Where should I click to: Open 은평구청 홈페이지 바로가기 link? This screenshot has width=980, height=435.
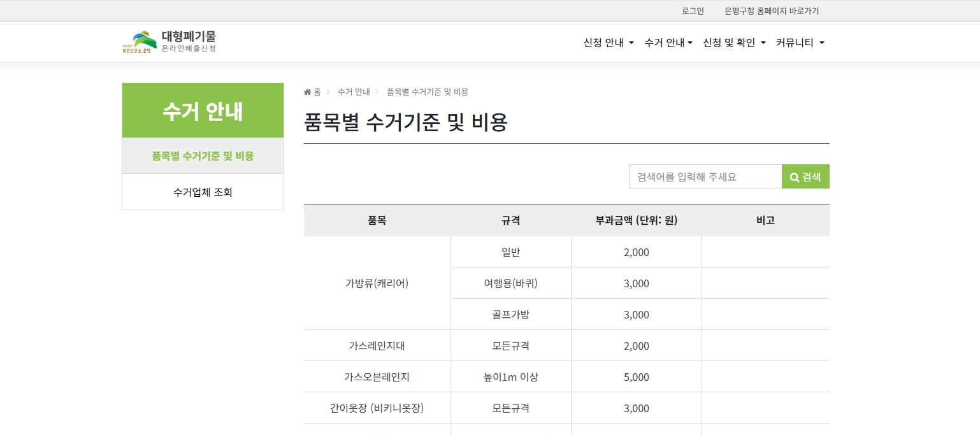pyautogui.click(x=772, y=11)
